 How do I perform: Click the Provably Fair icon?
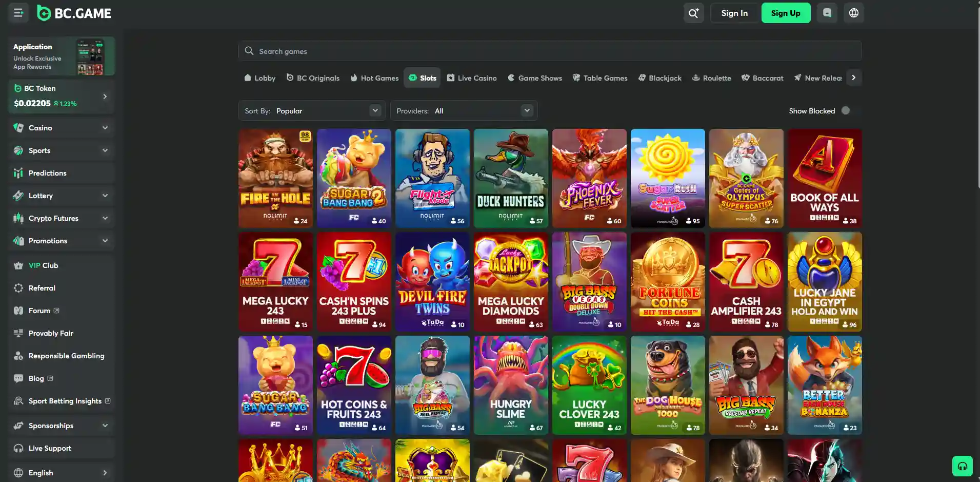(18, 333)
